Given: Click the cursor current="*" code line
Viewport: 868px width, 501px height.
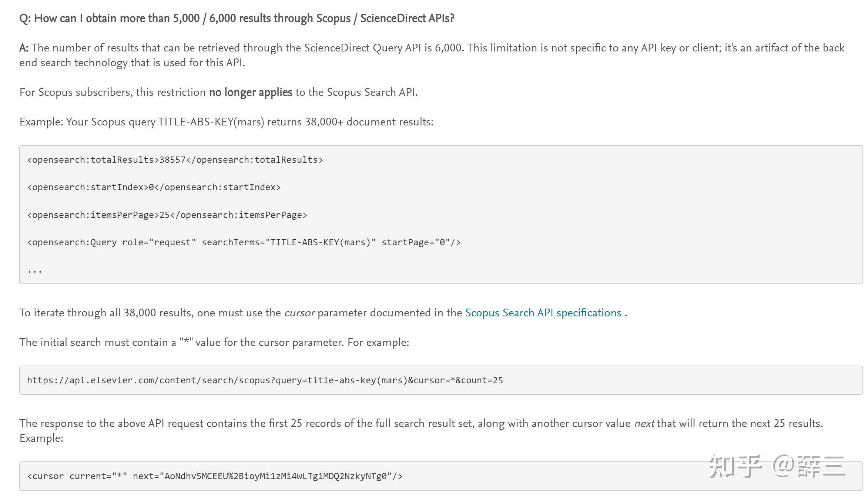Looking at the screenshot, I should [x=215, y=476].
